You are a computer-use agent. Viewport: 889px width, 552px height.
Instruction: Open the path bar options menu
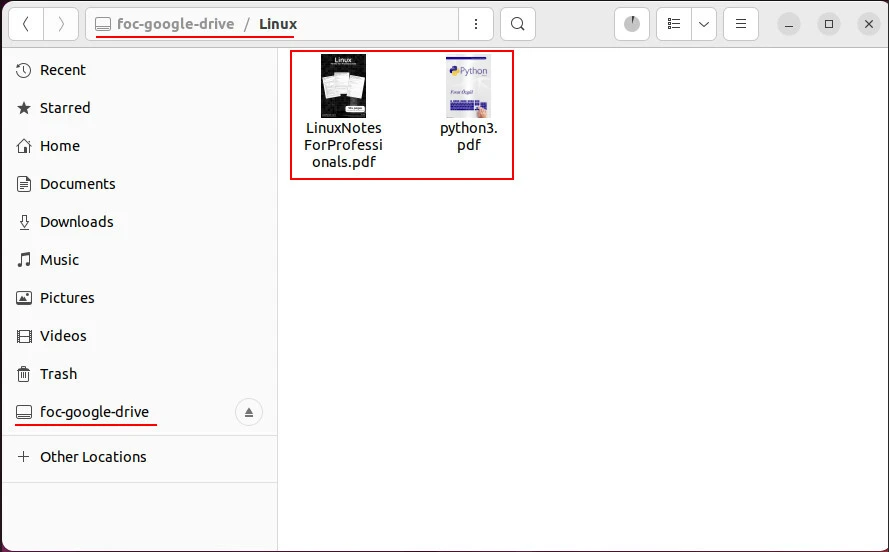click(476, 24)
